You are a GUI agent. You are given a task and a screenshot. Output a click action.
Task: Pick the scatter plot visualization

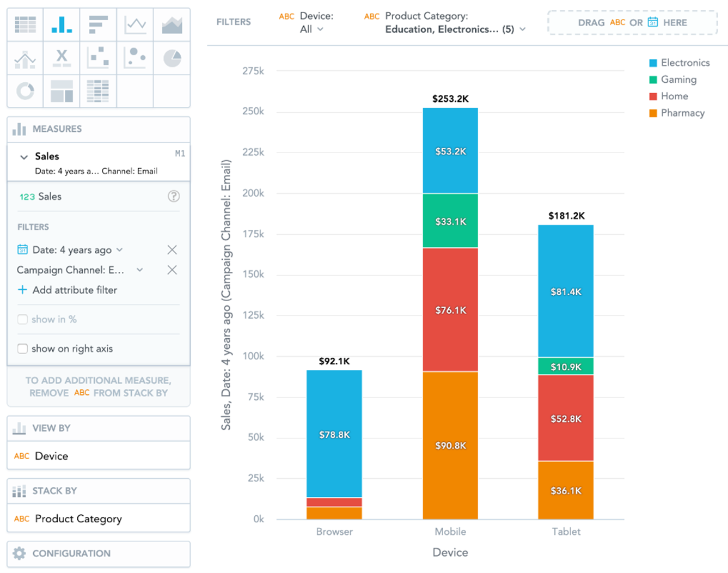[x=98, y=58]
